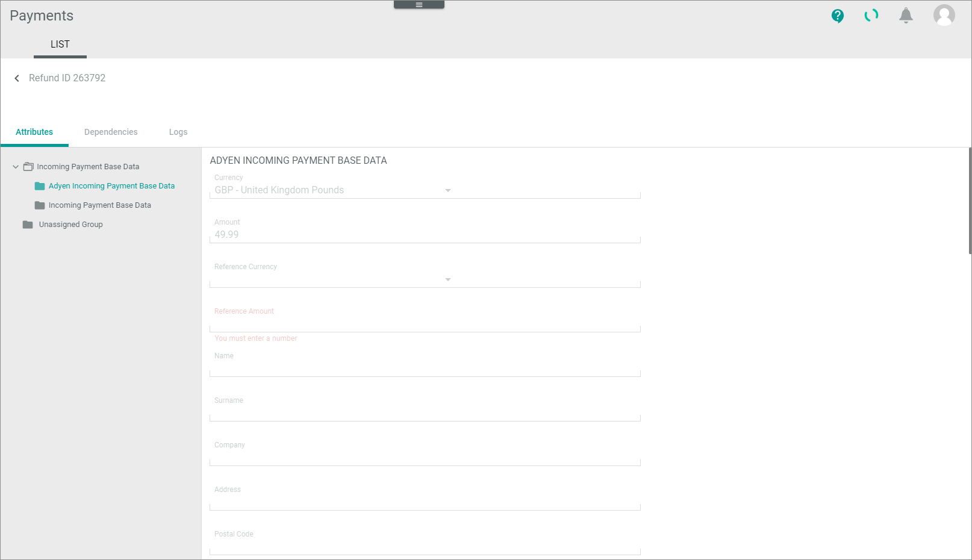Open the help question mark icon
972x560 pixels.
tap(837, 16)
